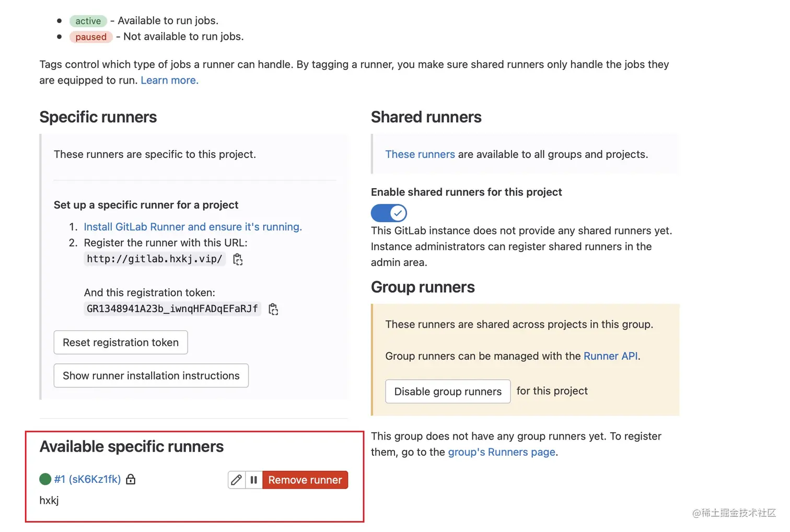Open the Learn more link about tags
Image resolution: width=790 pixels, height=532 pixels.
tap(170, 80)
